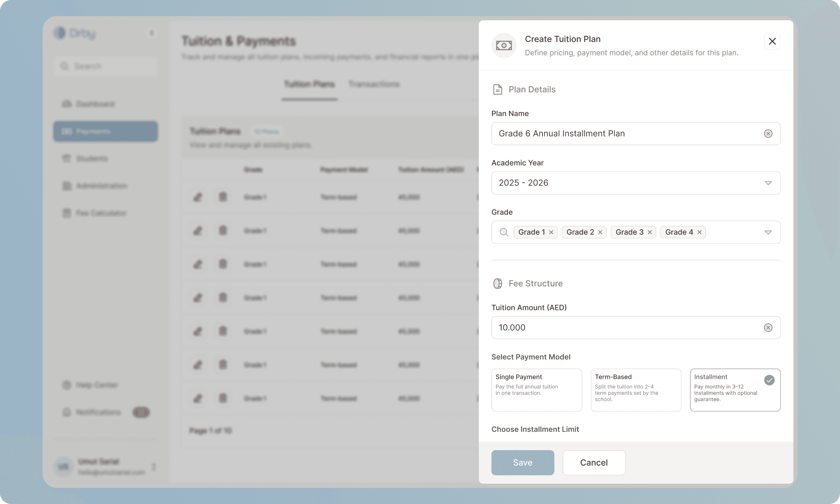The image size is (840, 504).
Task: Open the Academic Year dropdown
Action: pyautogui.click(x=768, y=183)
